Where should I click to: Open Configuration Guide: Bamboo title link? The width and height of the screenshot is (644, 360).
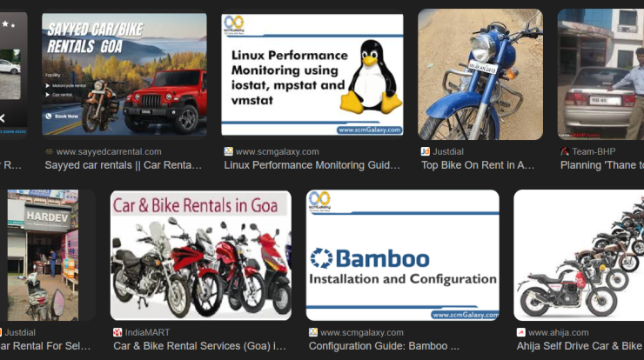pyautogui.click(x=384, y=346)
